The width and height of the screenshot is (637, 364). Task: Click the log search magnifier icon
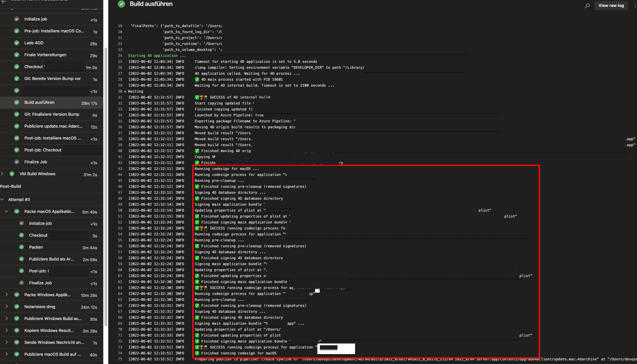[587, 6]
